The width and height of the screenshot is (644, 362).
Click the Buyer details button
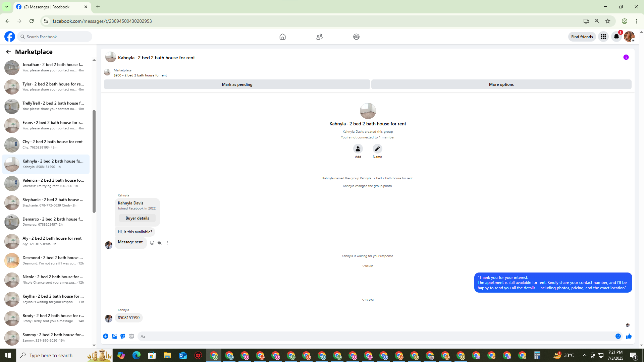pyautogui.click(x=137, y=218)
